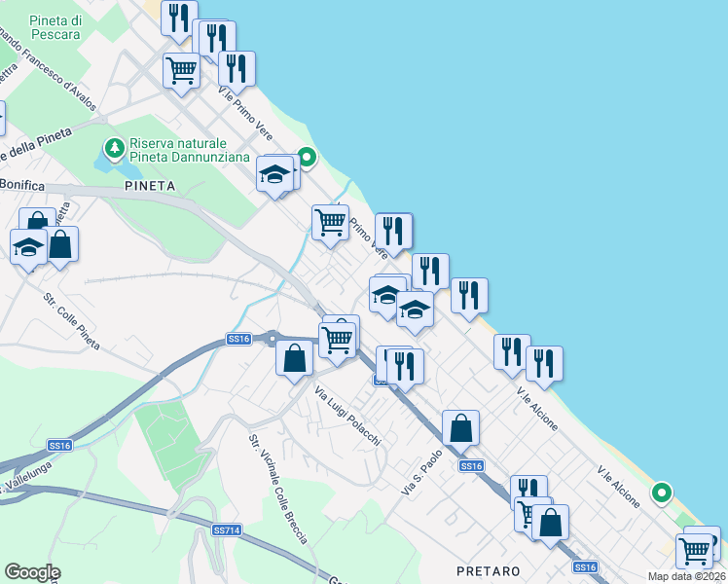Select the green pin marker beside the graduation cap
Screen dimensions: 728x584
307,158
